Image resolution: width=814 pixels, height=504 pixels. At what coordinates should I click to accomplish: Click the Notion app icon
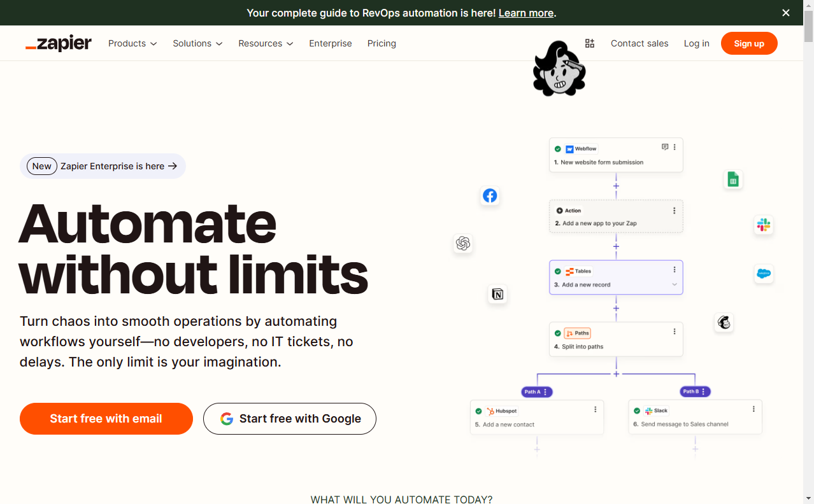(497, 294)
